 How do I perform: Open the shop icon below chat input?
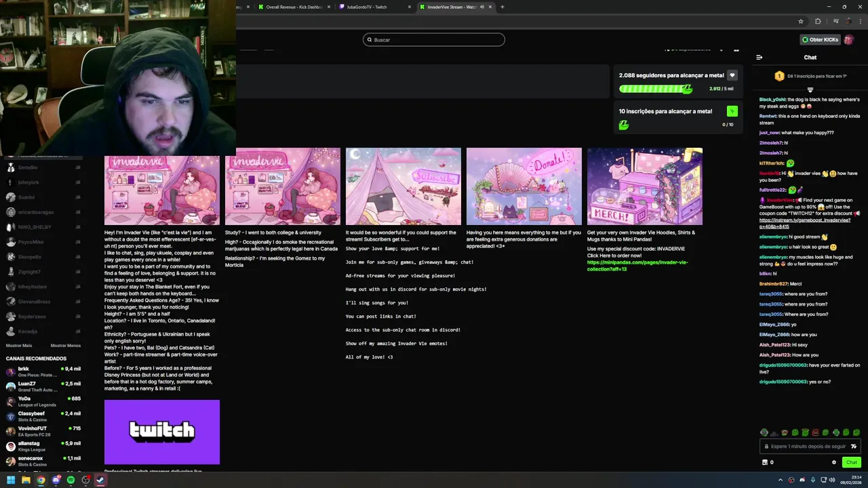click(765, 462)
